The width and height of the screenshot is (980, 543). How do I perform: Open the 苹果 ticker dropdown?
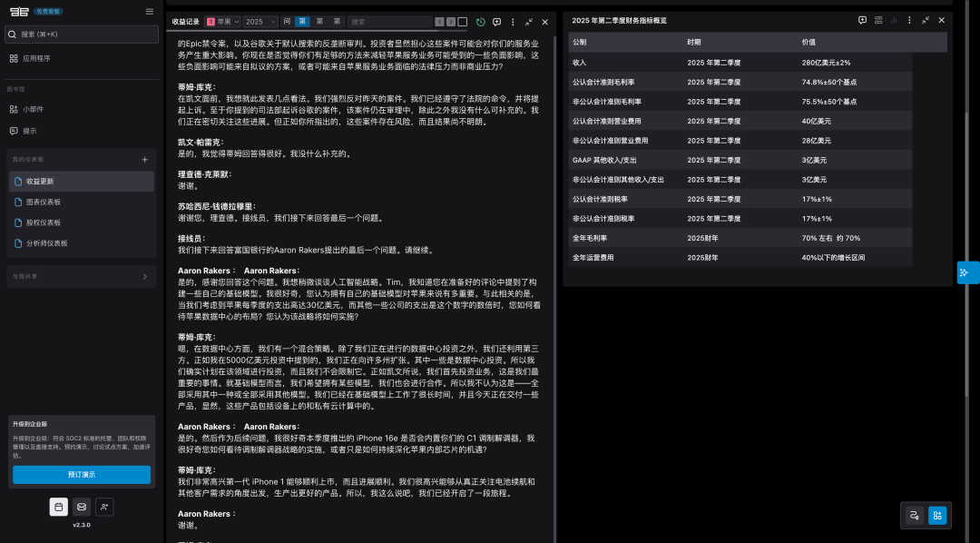[226, 21]
